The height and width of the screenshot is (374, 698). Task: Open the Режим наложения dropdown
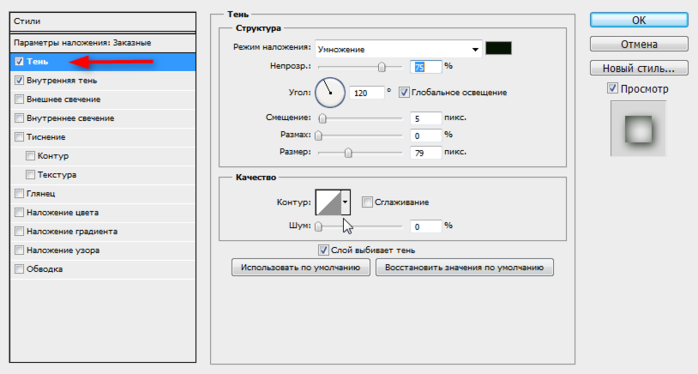[398, 49]
